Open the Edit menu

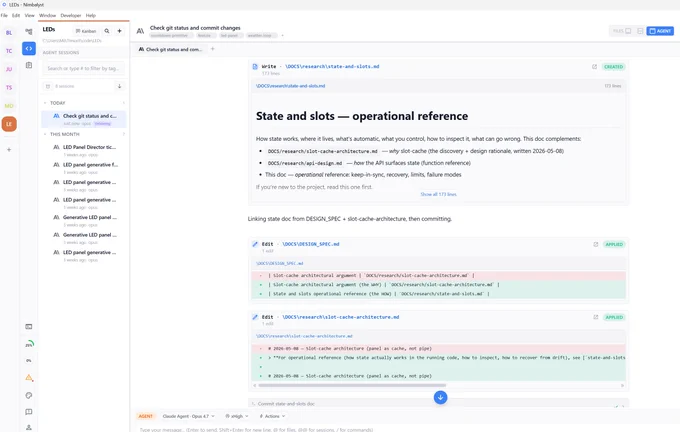click(x=16, y=15)
